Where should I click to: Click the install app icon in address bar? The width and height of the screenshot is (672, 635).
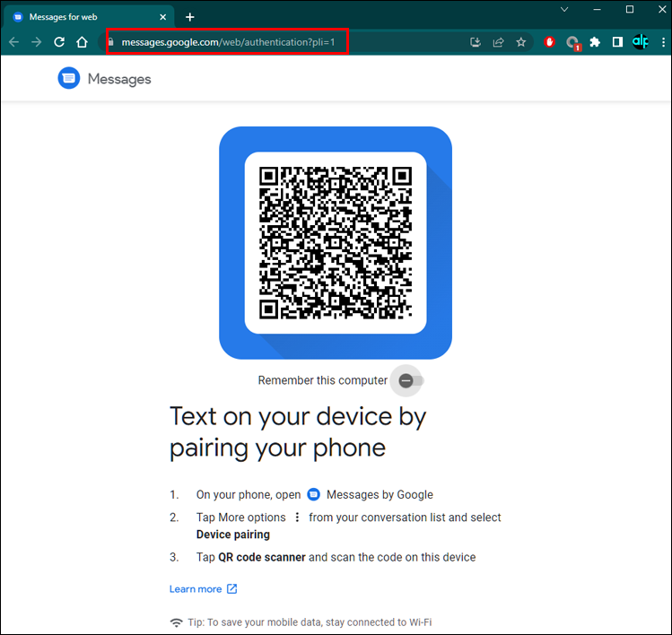coord(476,42)
